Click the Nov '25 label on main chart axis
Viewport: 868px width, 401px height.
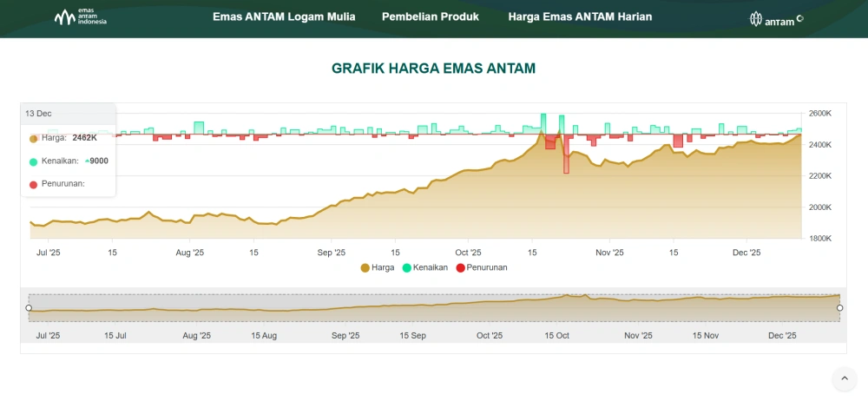pos(610,253)
